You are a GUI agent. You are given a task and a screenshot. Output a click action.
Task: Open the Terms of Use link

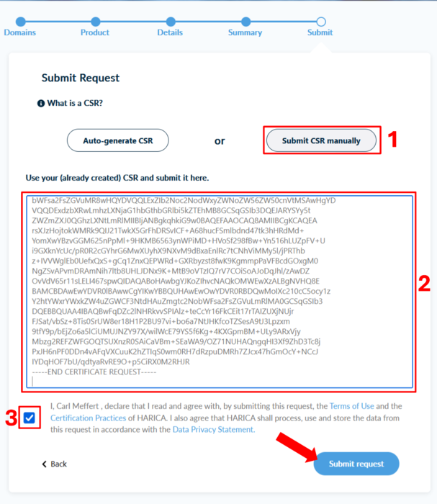pos(352,406)
